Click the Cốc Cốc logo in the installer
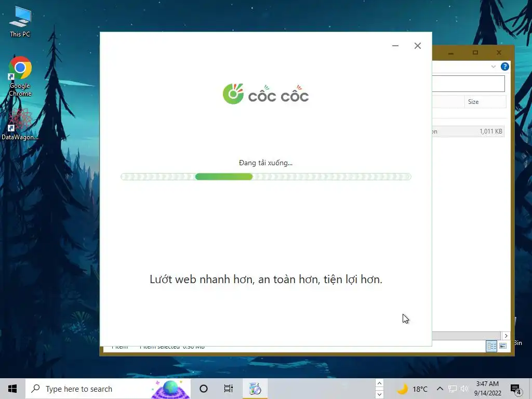 click(265, 94)
